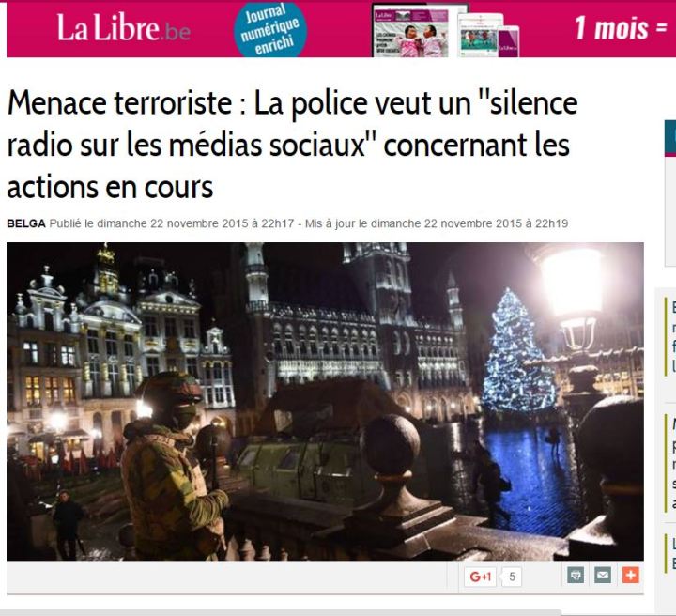Email the article via the envelope icon
The height and width of the screenshot is (616, 676).
[x=603, y=575]
